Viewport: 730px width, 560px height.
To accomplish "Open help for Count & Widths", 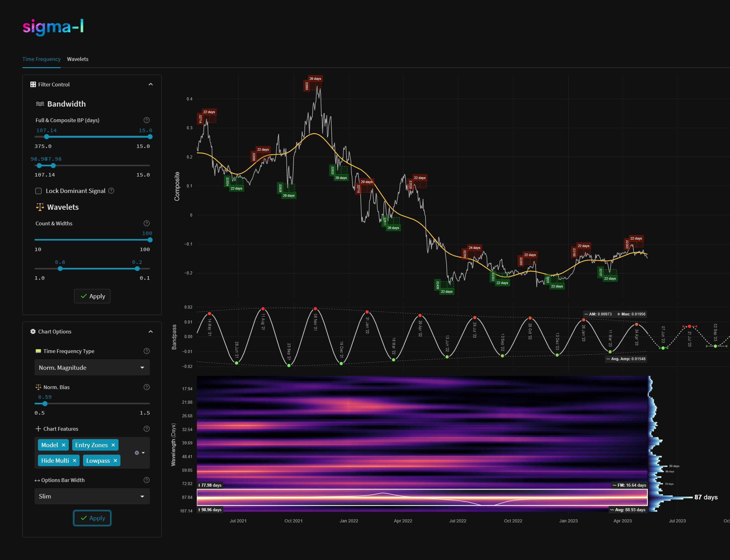I will [x=146, y=223].
